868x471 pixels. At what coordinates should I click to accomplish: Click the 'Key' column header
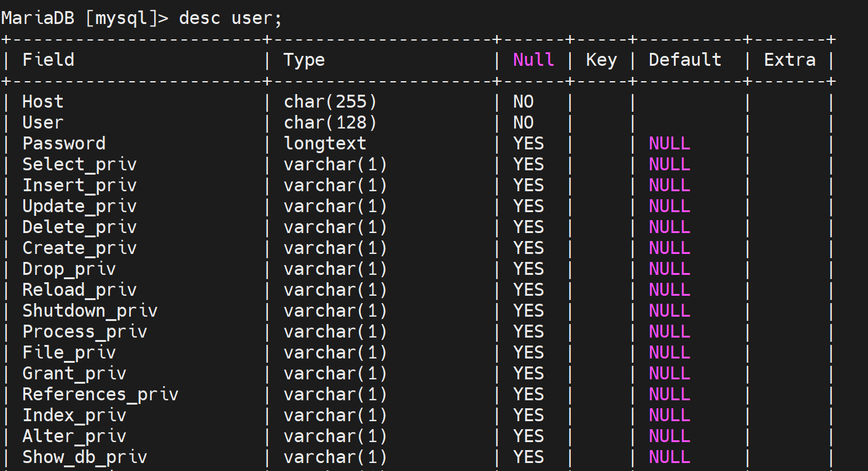pos(601,60)
